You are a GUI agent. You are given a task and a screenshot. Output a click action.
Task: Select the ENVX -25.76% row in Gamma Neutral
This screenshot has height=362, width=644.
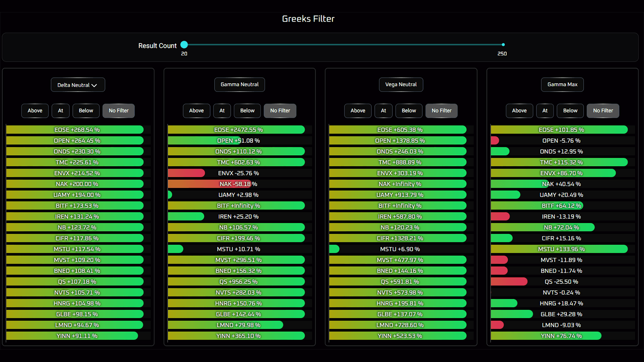[x=238, y=173]
